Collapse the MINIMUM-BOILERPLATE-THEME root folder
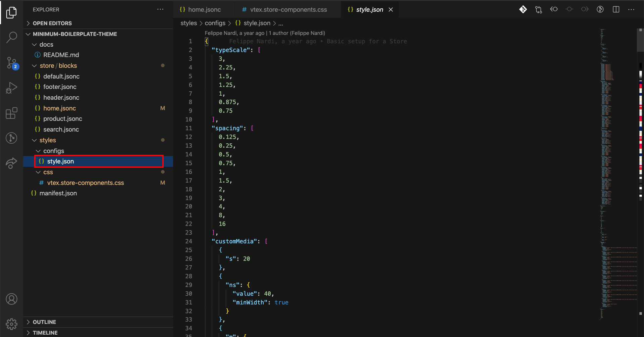The image size is (644, 337). pyautogui.click(x=98, y=34)
